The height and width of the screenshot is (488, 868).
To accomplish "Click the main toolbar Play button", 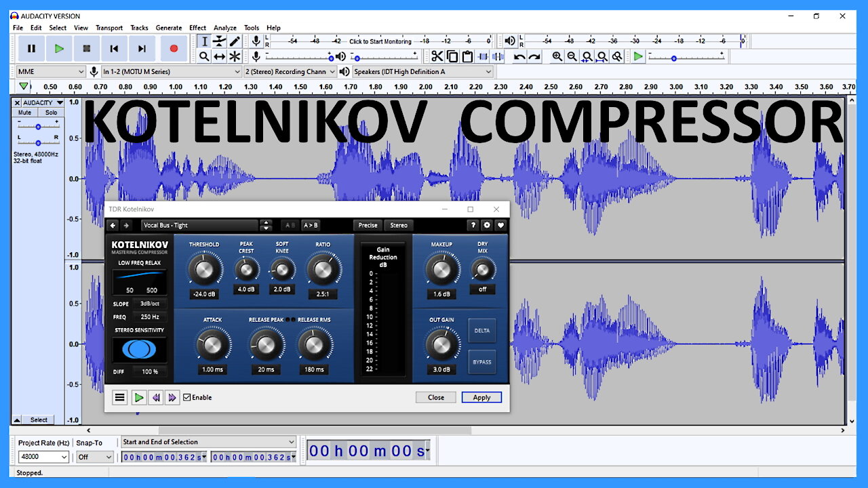I will pyautogui.click(x=59, y=48).
